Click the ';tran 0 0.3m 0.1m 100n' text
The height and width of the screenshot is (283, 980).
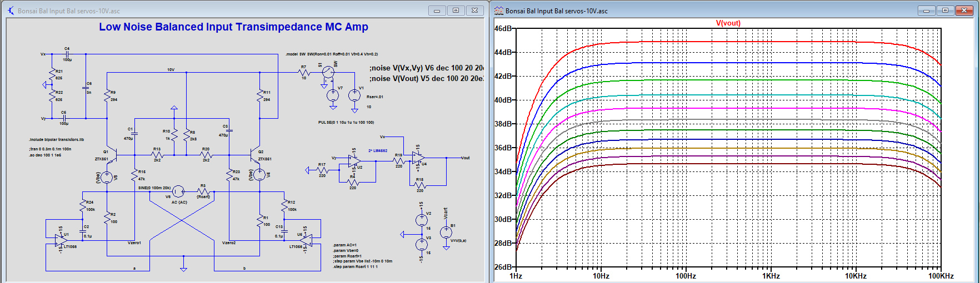[x=50, y=149]
